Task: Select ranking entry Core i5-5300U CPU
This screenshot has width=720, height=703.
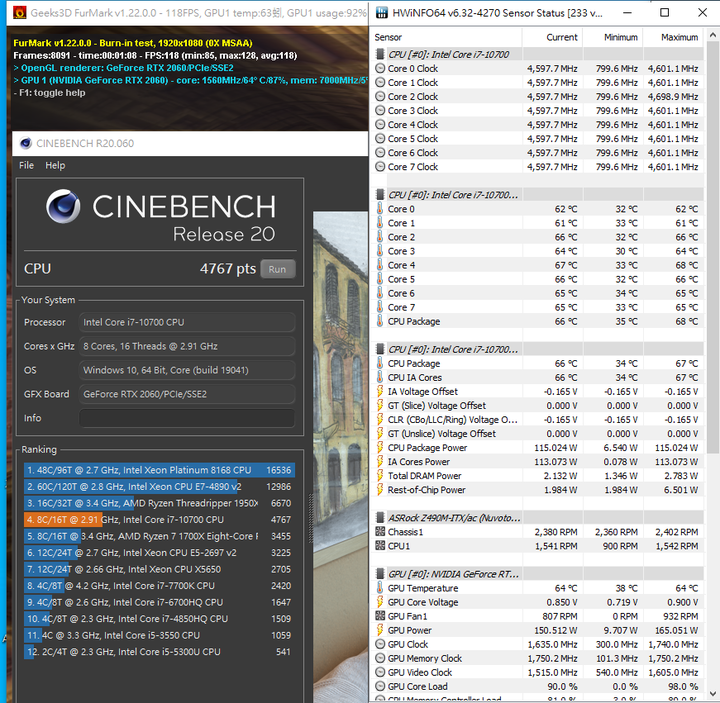Action: pyautogui.click(x=159, y=652)
